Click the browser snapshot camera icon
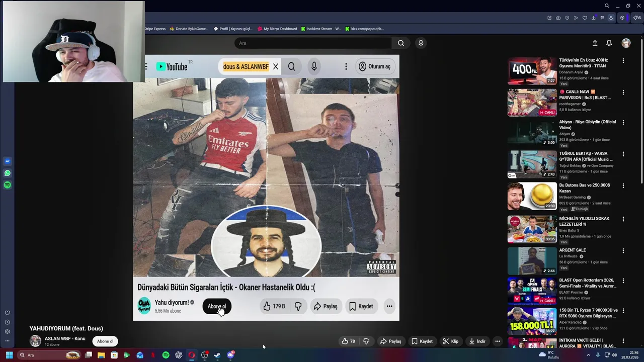Screen dimensions: 644x362 coord(558,18)
